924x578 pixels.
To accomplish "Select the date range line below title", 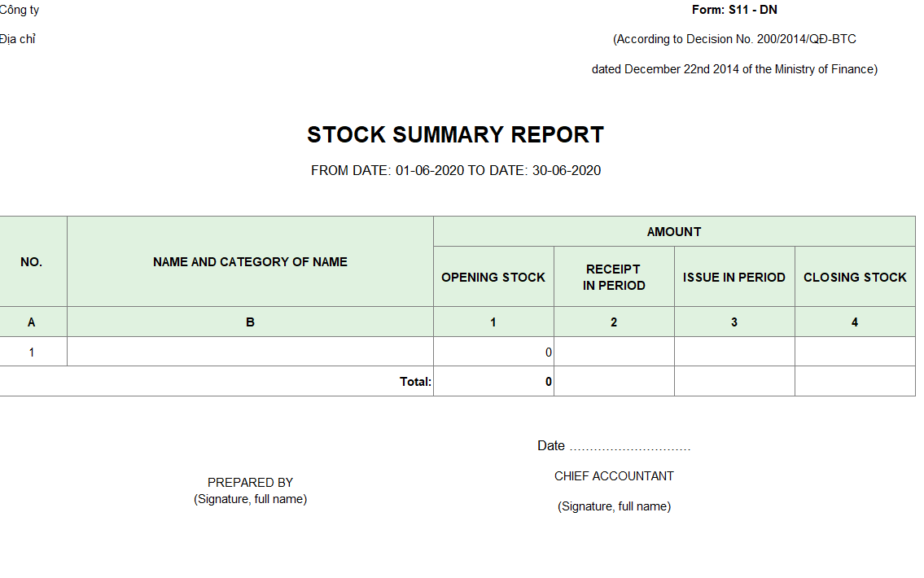I will pos(456,171).
